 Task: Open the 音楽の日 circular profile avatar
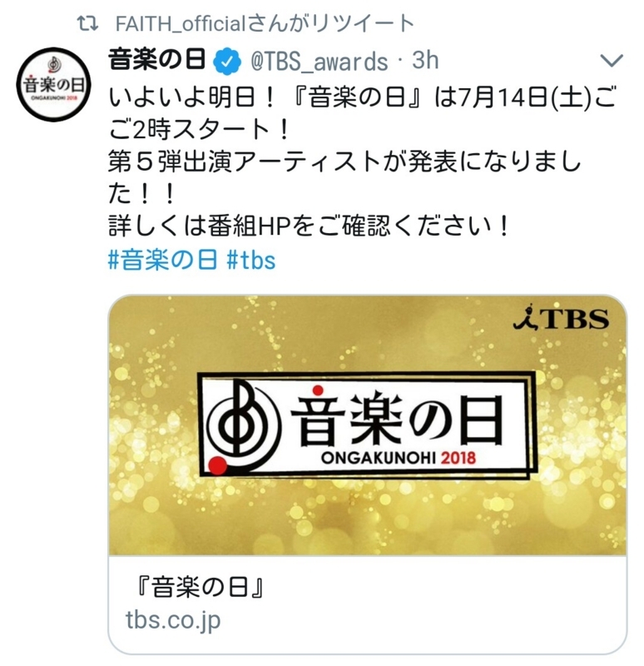(53, 84)
